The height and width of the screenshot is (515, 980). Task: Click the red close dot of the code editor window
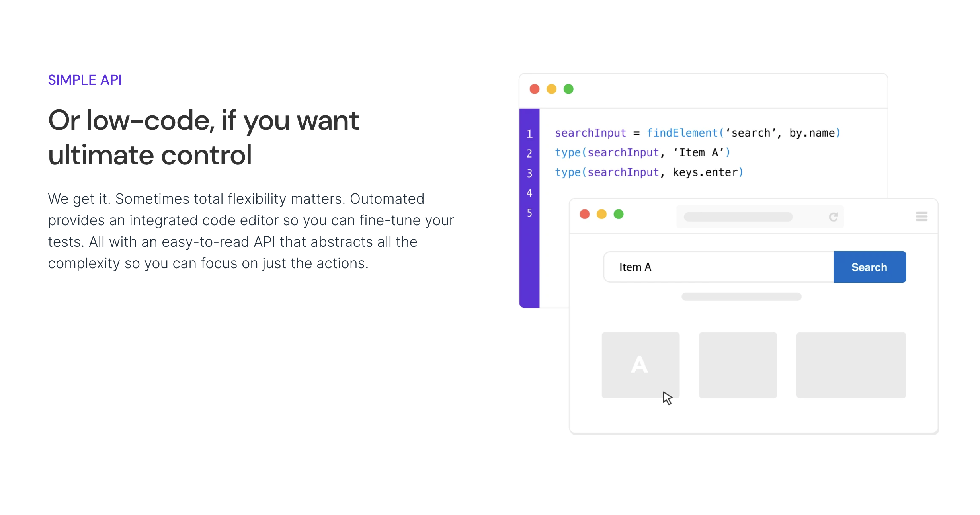click(x=535, y=89)
